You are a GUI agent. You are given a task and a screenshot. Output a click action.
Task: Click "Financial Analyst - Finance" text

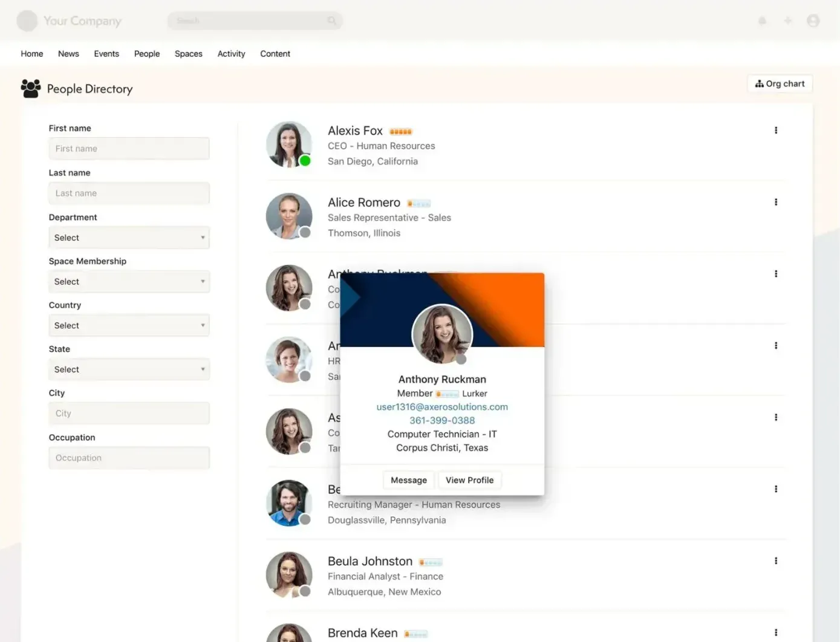click(385, 577)
